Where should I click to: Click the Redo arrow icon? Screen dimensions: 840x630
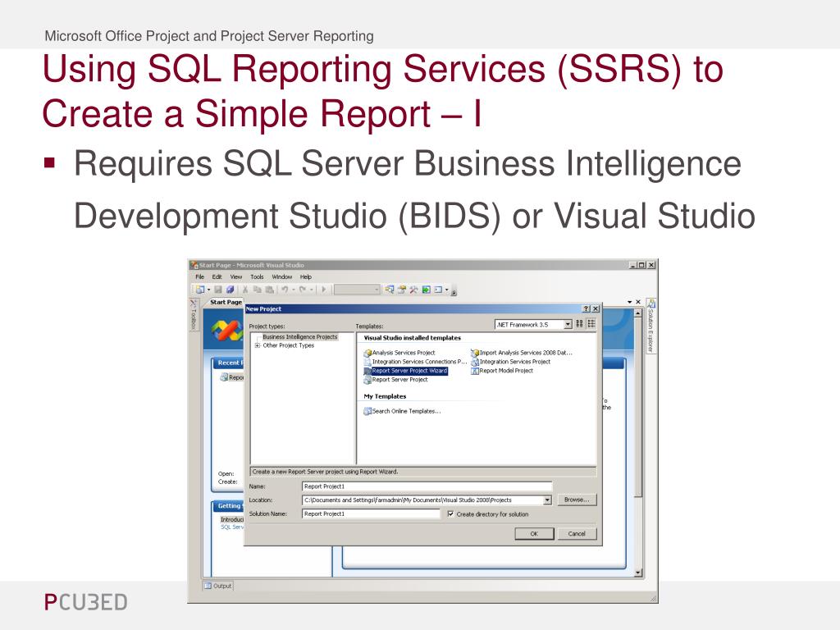click(x=303, y=290)
